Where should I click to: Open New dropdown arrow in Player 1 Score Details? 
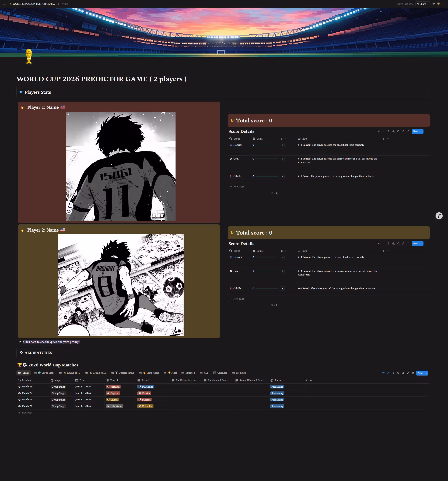(x=421, y=131)
